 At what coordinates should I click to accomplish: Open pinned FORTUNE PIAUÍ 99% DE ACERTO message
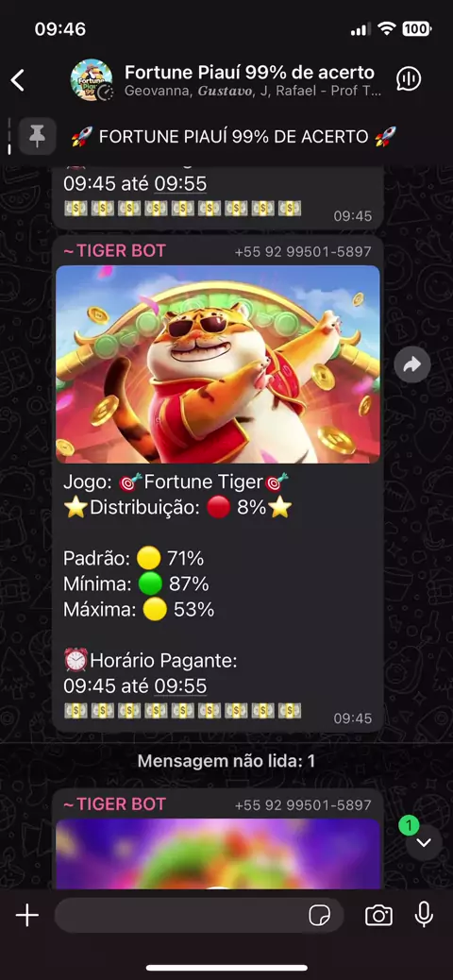point(235,136)
